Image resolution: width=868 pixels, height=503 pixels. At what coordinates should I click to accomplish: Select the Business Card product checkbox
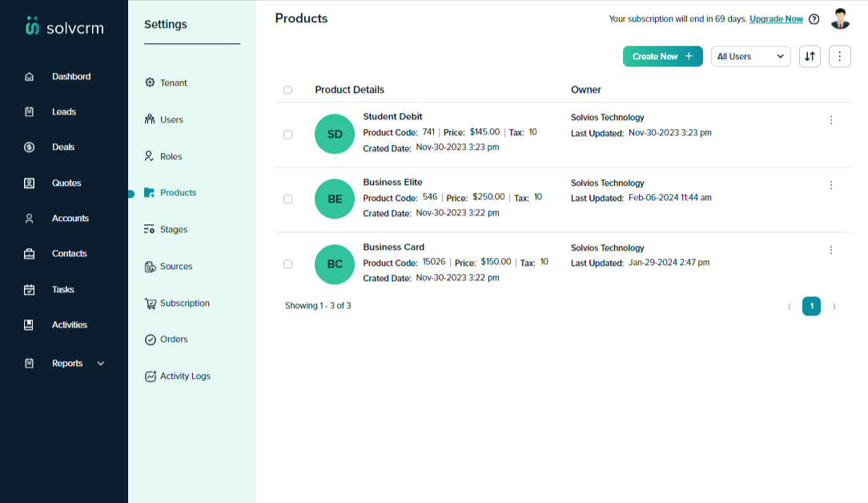(288, 264)
